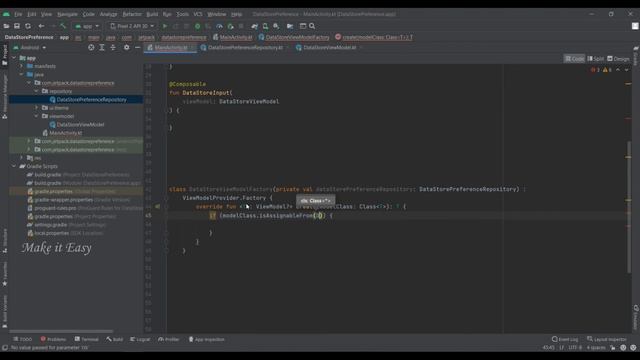Viewport: 640px width, 360px height.
Task: Open the Refactor menu
Action: (x=132, y=14)
